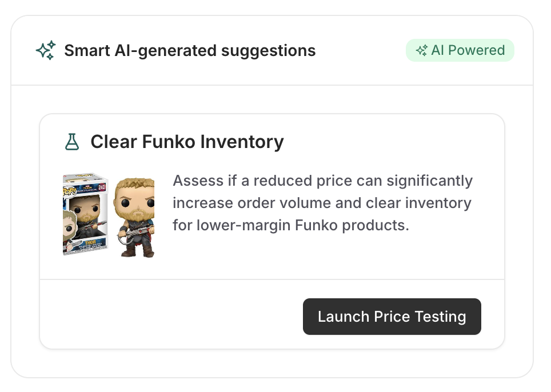Screen dimensions: 551x392
Task: Click the Thor Funko Pop box thumbnail
Action: pos(86,214)
